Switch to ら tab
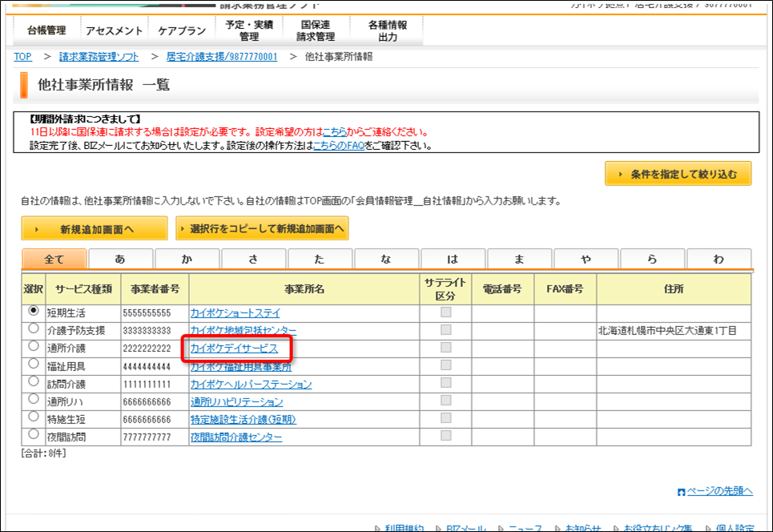Viewport: 773px width, 532px height. click(x=652, y=260)
